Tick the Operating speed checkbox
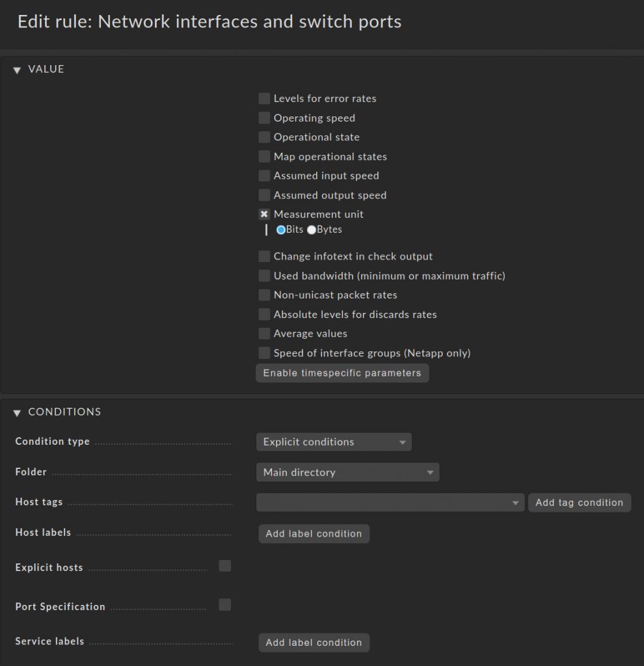The width and height of the screenshot is (644, 666). click(264, 118)
